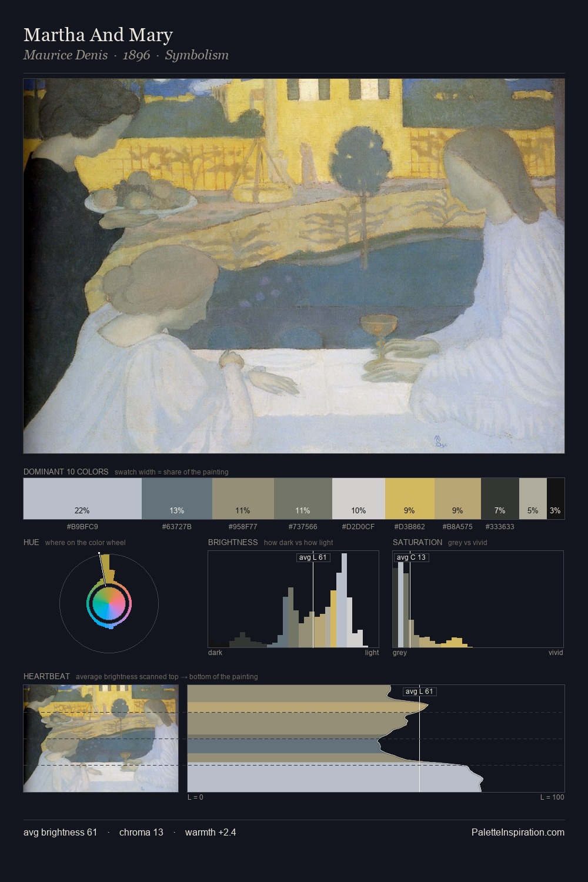Click the vivid axis label
Screen dimensions: 588x882
(x=556, y=653)
